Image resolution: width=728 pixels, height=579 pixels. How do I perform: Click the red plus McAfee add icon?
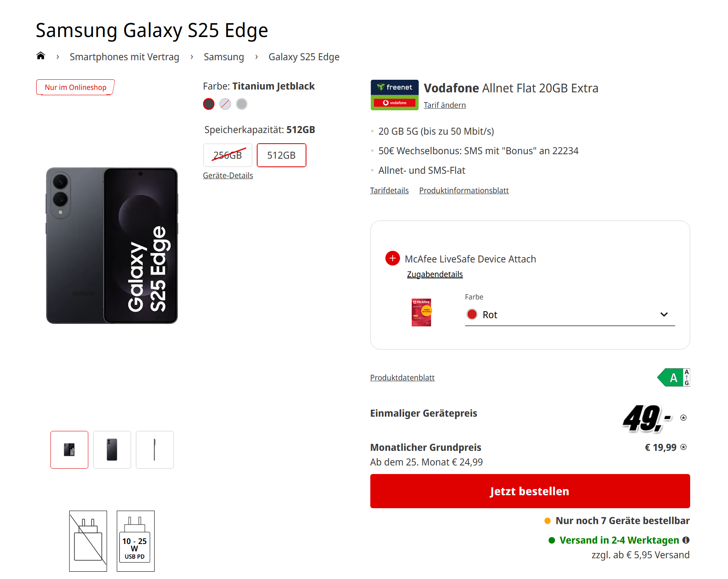point(392,258)
